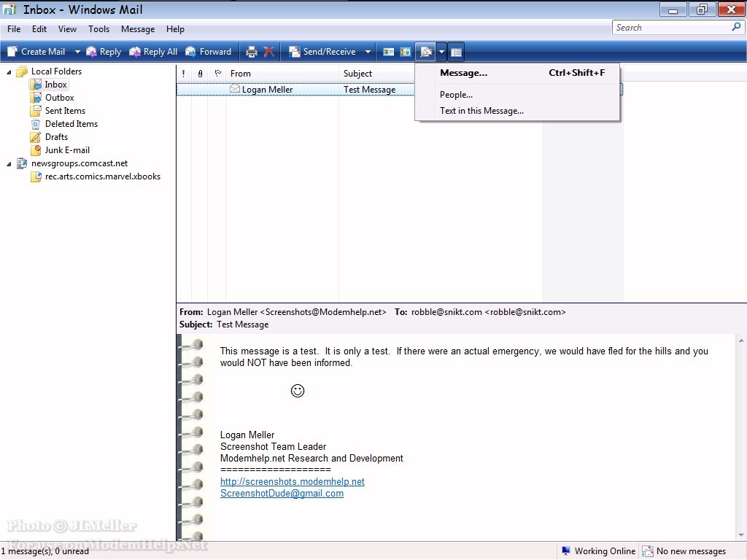Print the message with the printer icon
The height and width of the screenshot is (560, 747).
point(252,52)
